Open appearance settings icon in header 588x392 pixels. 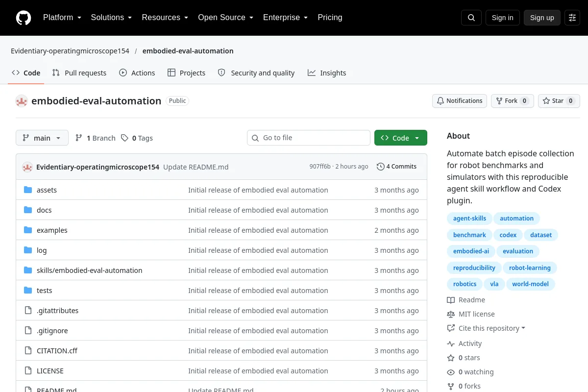[572, 18]
